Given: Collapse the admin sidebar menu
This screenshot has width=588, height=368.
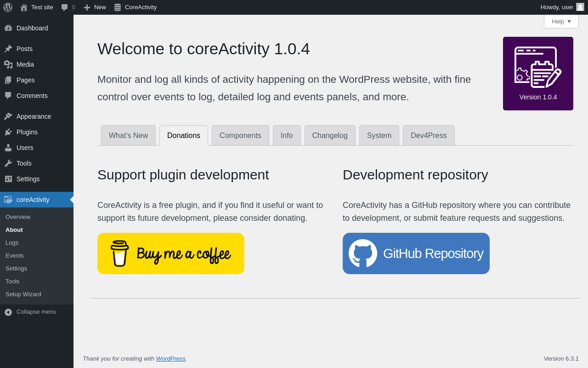Looking at the screenshot, I should click(30, 312).
